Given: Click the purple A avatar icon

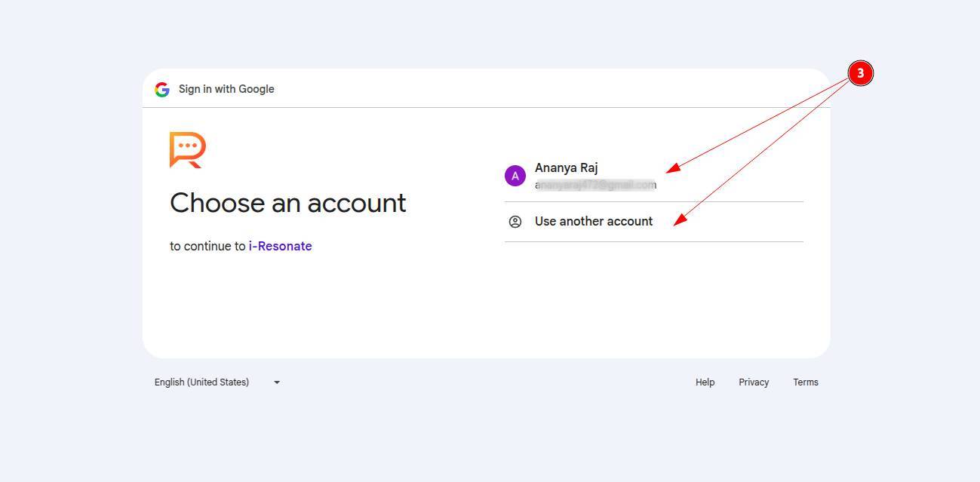Looking at the screenshot, I should click(515, 177).
